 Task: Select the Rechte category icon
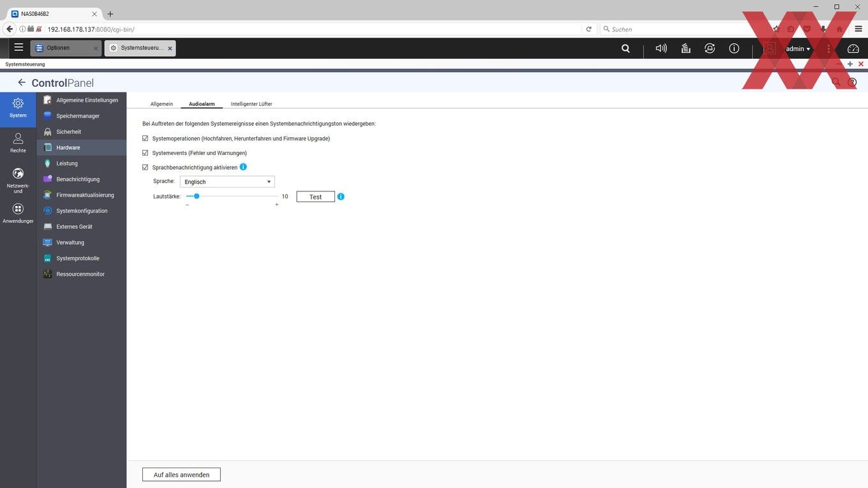coord(18,138)
